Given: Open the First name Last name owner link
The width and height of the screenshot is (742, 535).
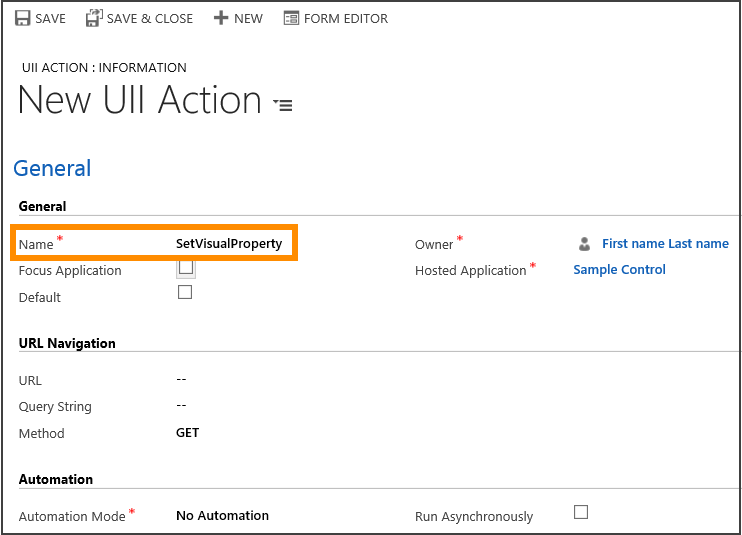Looking at the screenshot, I should click(665, 244).
